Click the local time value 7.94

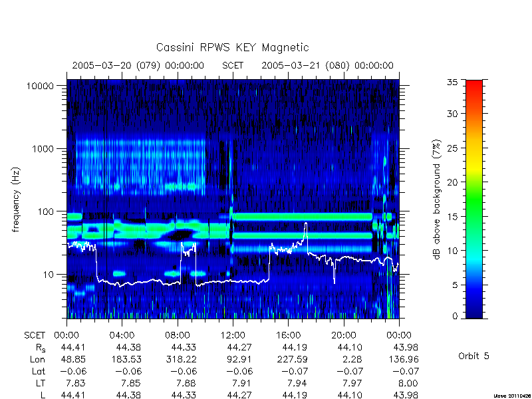coord(297,384)
